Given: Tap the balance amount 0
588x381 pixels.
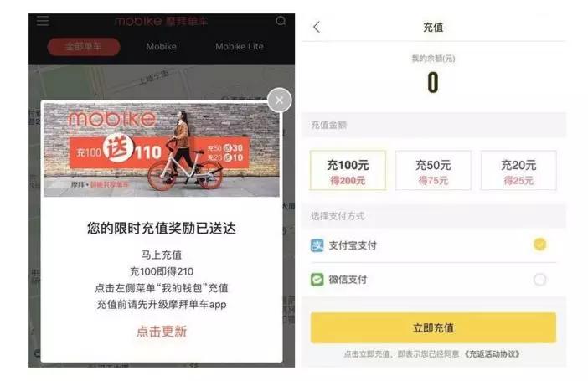Looking at the screenshot, I should point(433,83).
